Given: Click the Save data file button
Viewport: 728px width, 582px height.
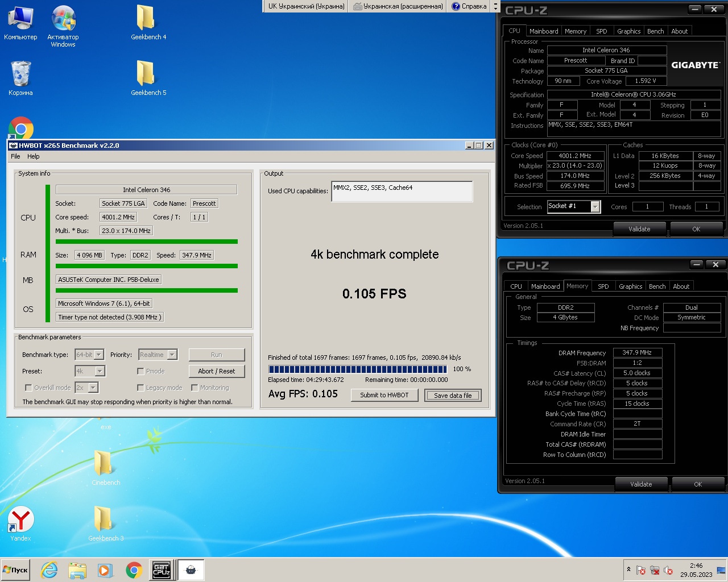Looking at the screenshot, I should [453, 395].
